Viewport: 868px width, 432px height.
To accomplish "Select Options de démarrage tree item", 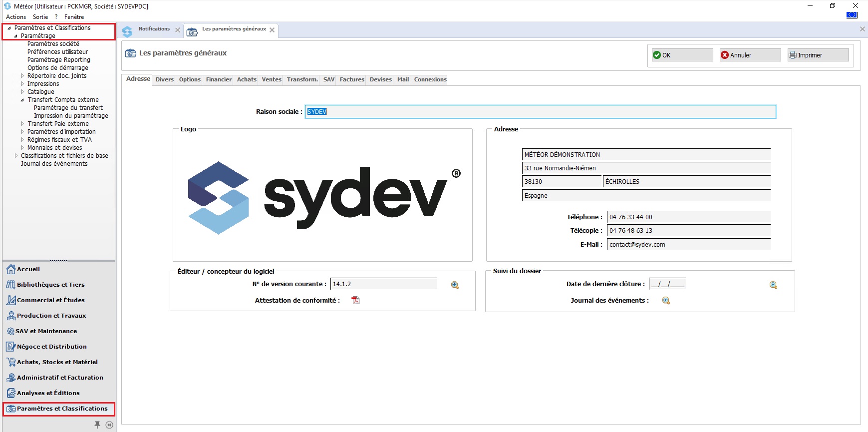I will (58, 68).
